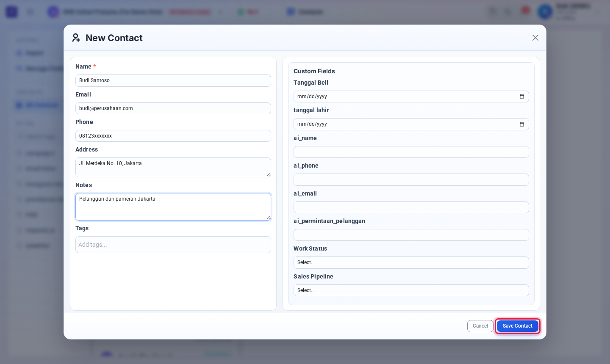Click the ai_name custom field input
The image size is (610, 364).
(x=411, y=152)
